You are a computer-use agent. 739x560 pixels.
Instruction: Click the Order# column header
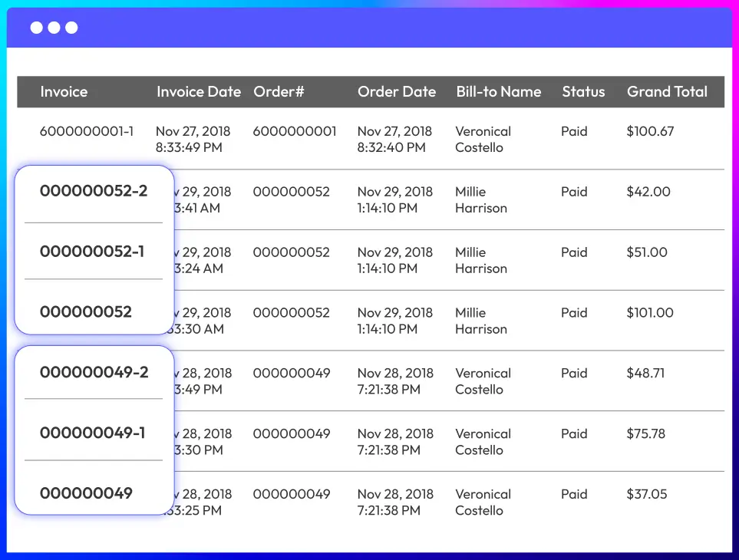[x=279, y=92]
